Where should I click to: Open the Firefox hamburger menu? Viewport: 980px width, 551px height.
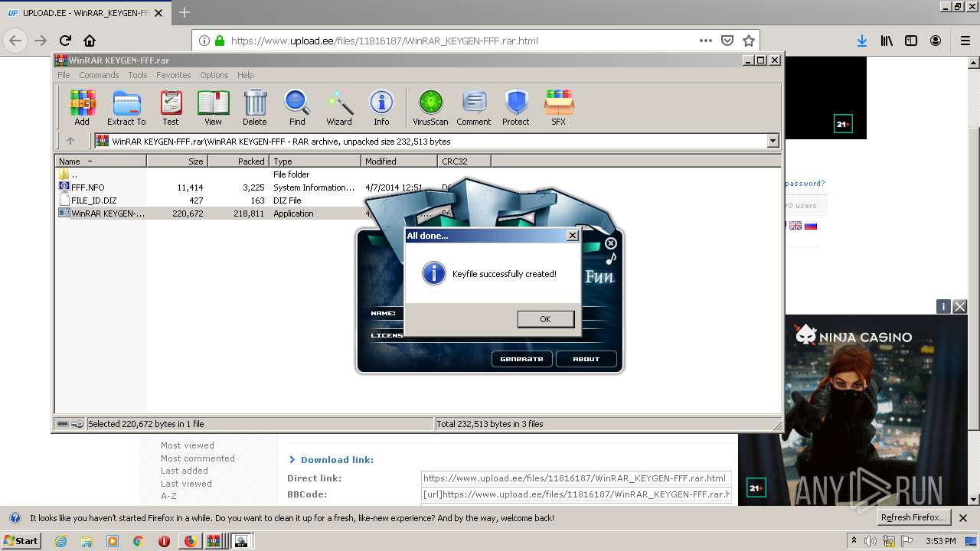point(965,41)
